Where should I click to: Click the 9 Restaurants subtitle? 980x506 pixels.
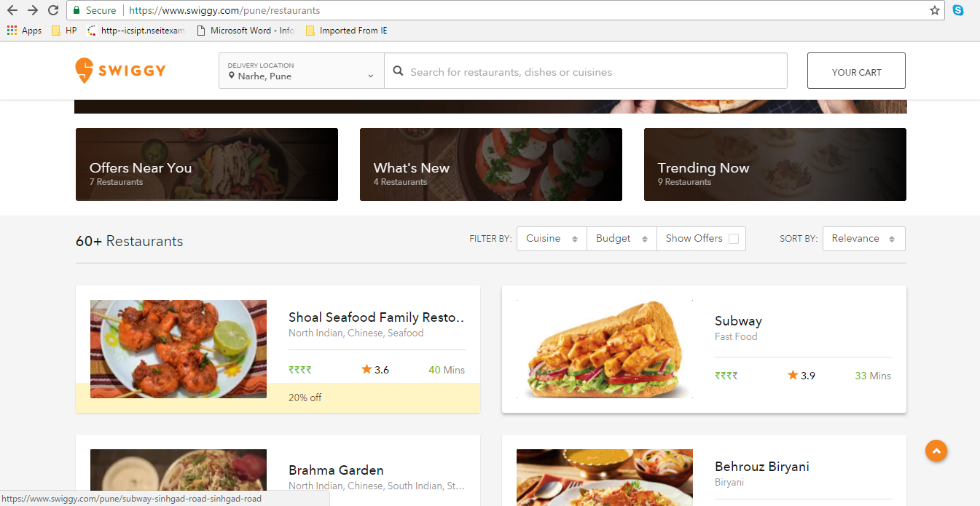(x=684, y=182)
